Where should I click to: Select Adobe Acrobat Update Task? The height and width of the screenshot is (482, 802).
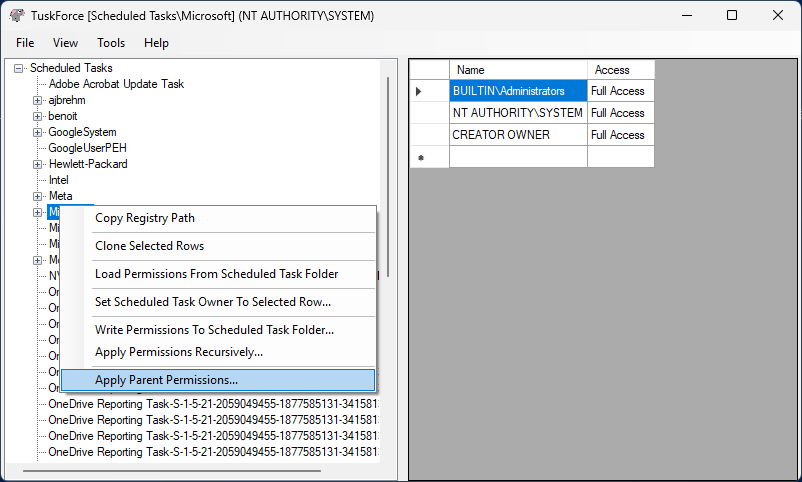coord(116,84)
